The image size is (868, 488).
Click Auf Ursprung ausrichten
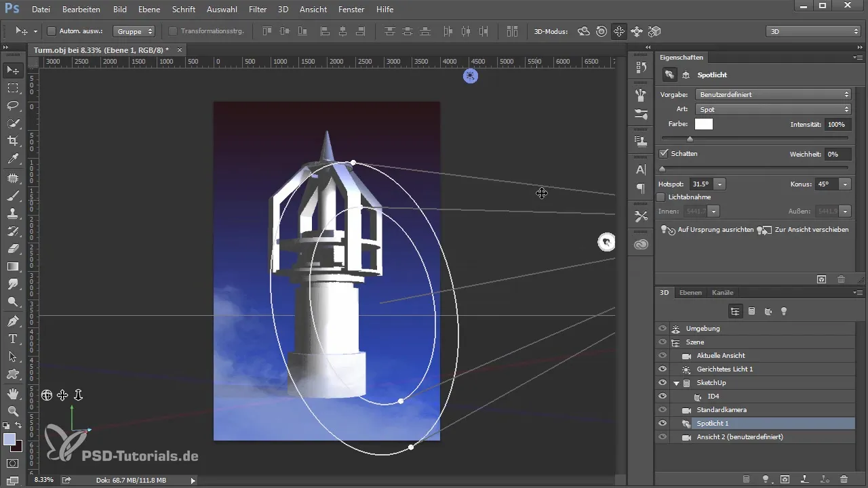[x=707, y=230]
